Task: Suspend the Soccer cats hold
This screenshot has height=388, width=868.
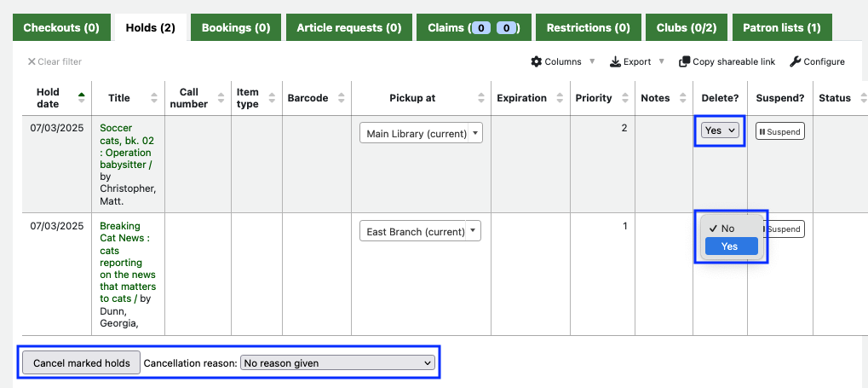Action: point(779,132)
